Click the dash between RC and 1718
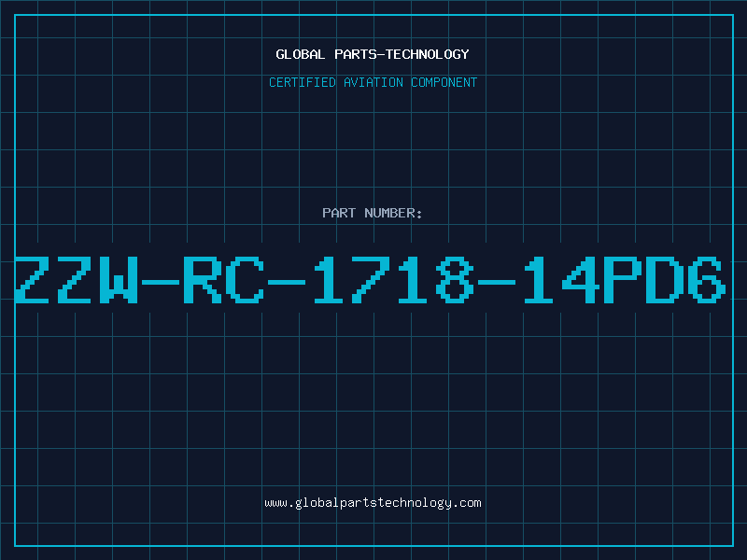This screenshot has height=560, width=747. tap(287, 283)
